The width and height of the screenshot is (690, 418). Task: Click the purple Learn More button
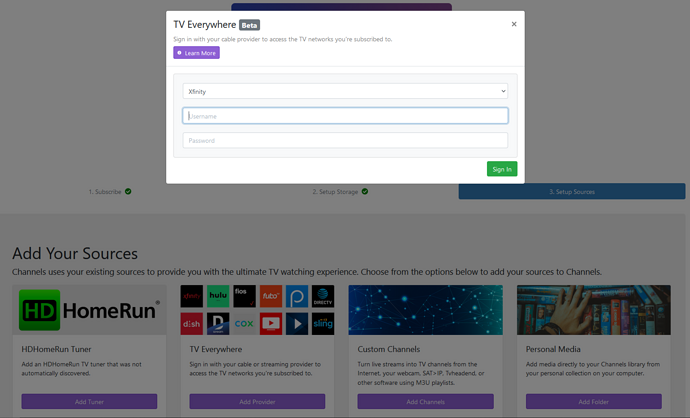tap(196, 53)
